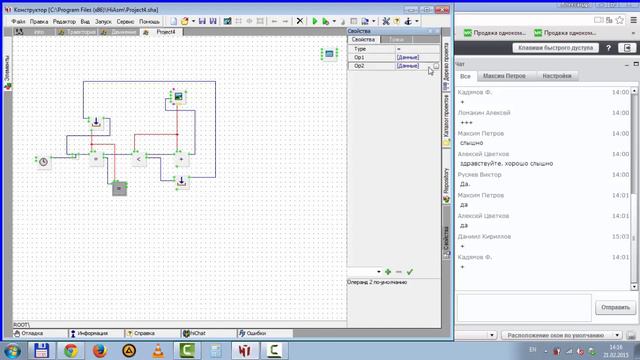Open the Файл menu
Screen dimensions: 640x360
pos(18,21)
